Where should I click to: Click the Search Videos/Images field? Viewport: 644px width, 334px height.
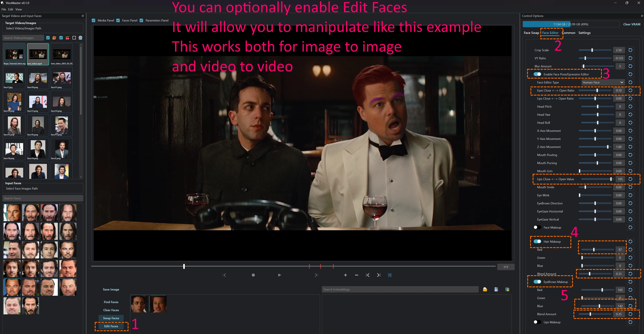point(23,38)
